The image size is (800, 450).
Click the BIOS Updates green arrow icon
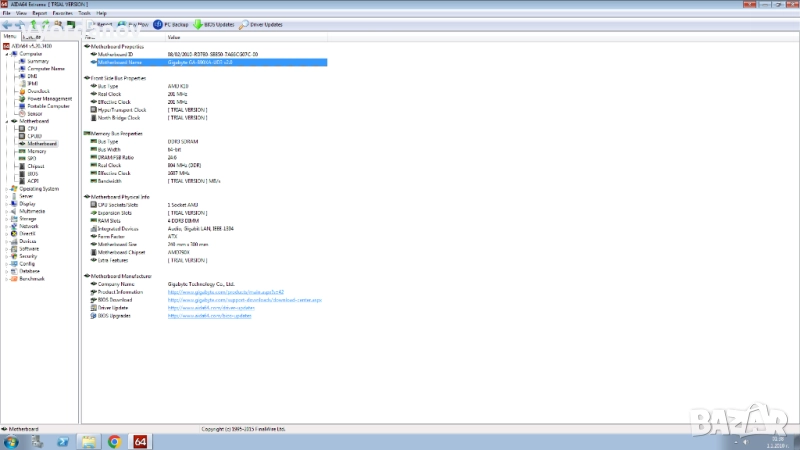pos(198,24)
